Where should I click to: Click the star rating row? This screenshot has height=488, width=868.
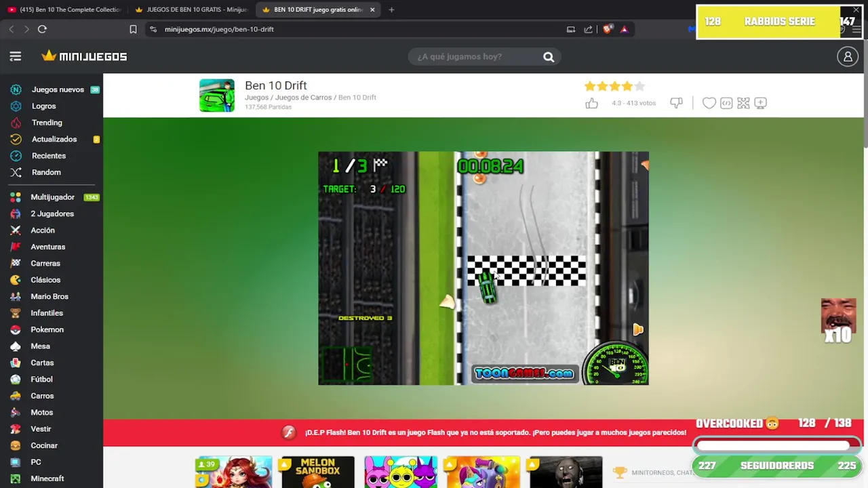click(614, 86)
